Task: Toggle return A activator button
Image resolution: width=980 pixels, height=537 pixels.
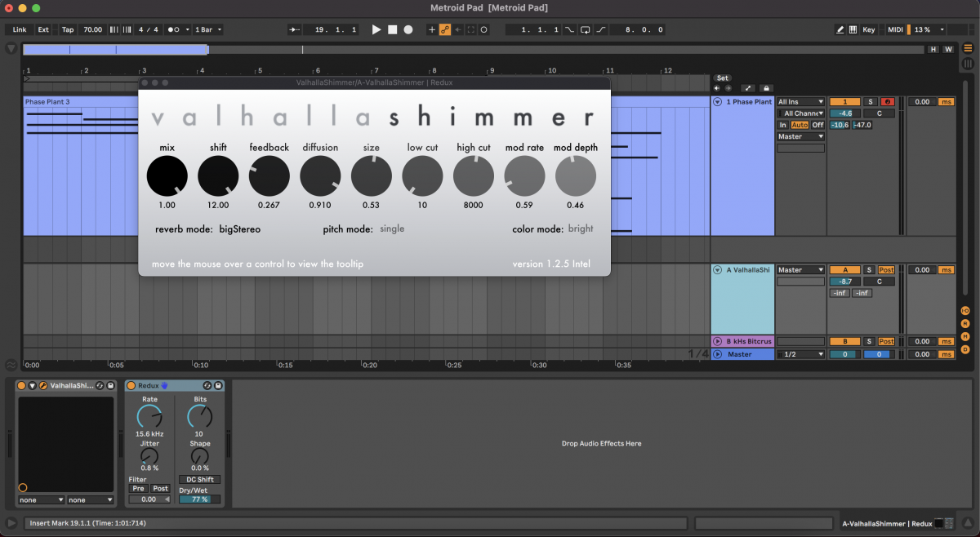Action: (844, 270)
